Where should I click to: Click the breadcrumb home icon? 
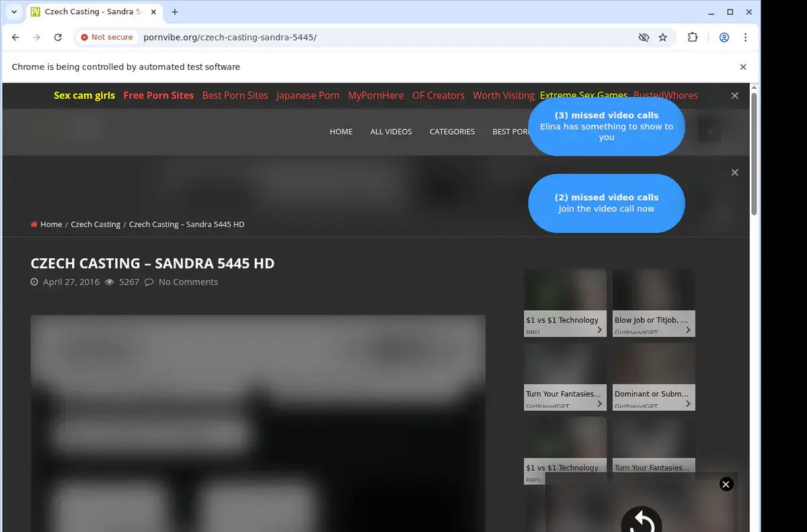[34, 225]
